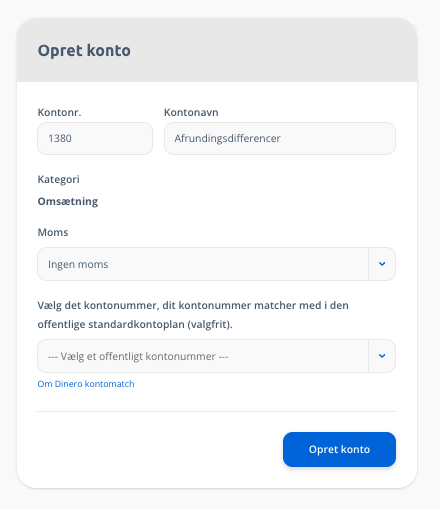The image size is (440, 509).
Task: Click the Kontonr. label text
Action: coord(59,112)
